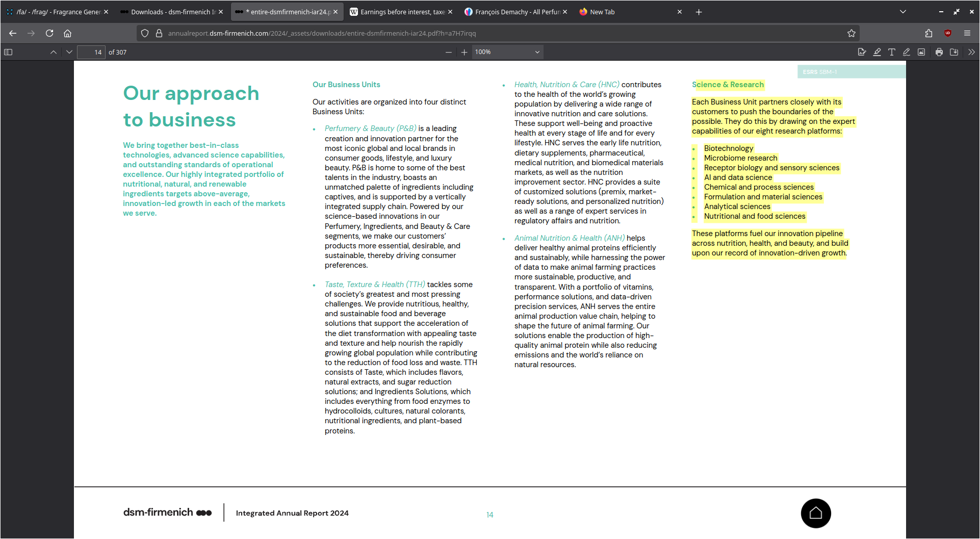Zoom in the PDF with plus
The height and width of the screenshot is (539, 980).
[x=464, y=52]
